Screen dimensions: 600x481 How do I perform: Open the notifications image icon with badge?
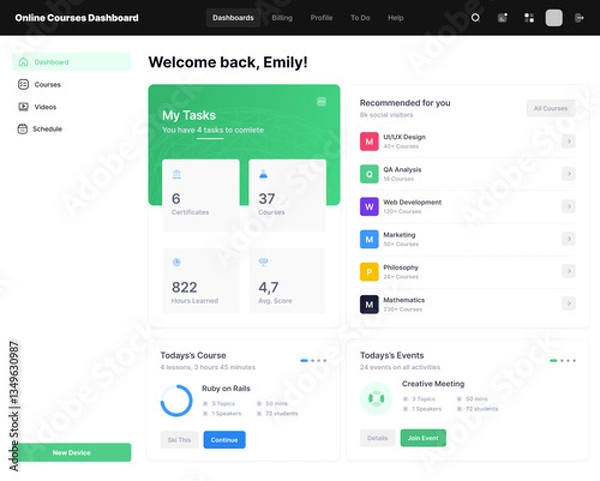[502, 18]
